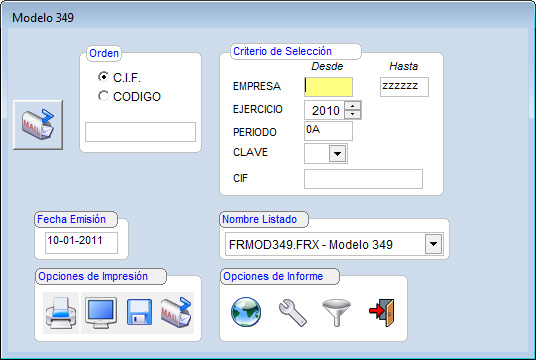Image resolution: width=536 pixels, height=360 pixels.
Task: Click the empty text box under Orden
Action: pyautogui.click(x=140, y=132)
